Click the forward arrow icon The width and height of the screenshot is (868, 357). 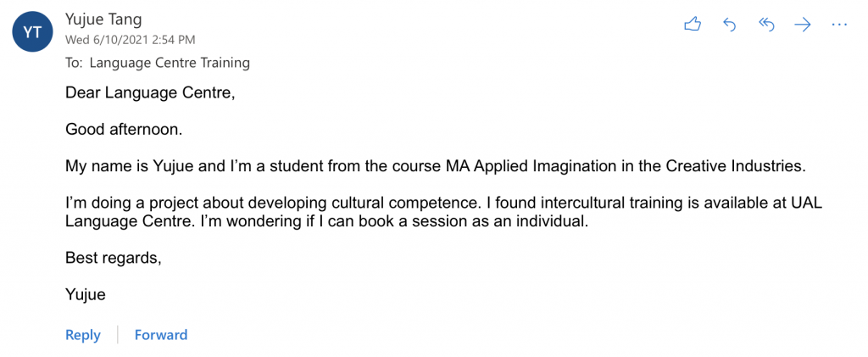803,25
